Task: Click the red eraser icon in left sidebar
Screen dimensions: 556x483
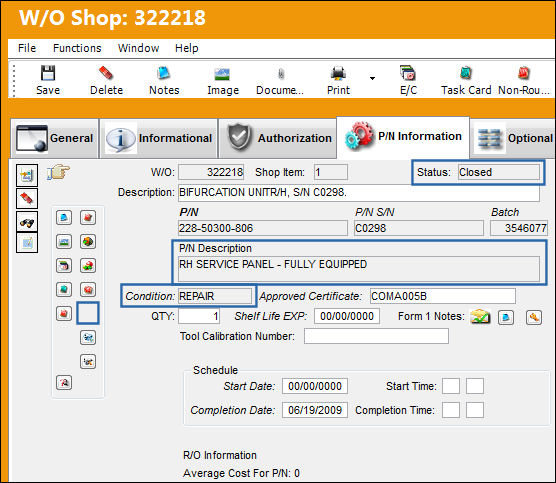Action: point(27,198)
